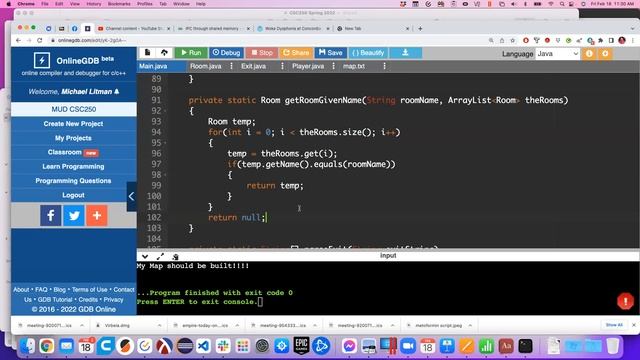
Task: Switch to the IPC through shared memory tab
Action: coord(212,29)
